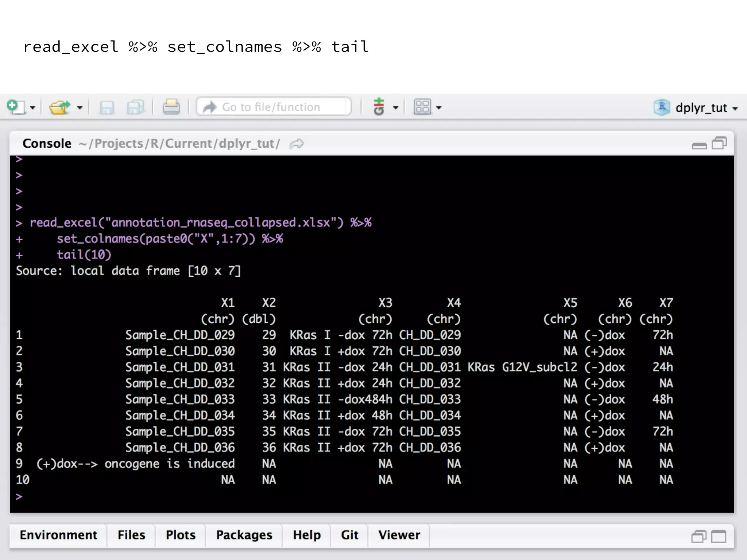The width and height of the screenshot is (747, 560).
Task: Click the Print icon
Action: coord(171,107)
